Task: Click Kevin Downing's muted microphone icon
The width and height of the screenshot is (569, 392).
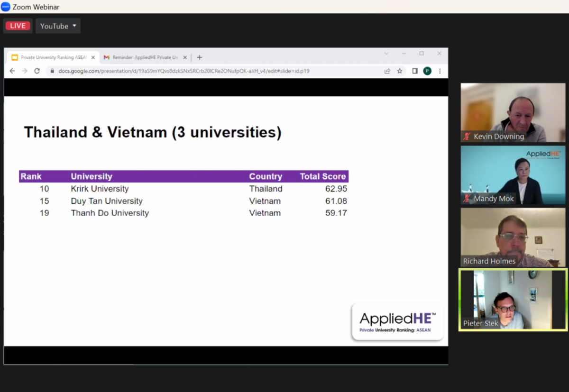Action: tap(467, 137)
